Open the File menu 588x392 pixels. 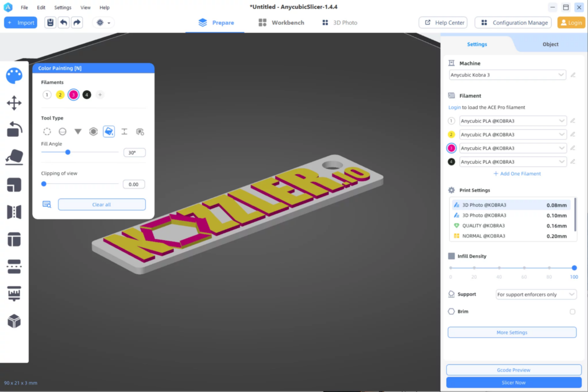(24, 7)
